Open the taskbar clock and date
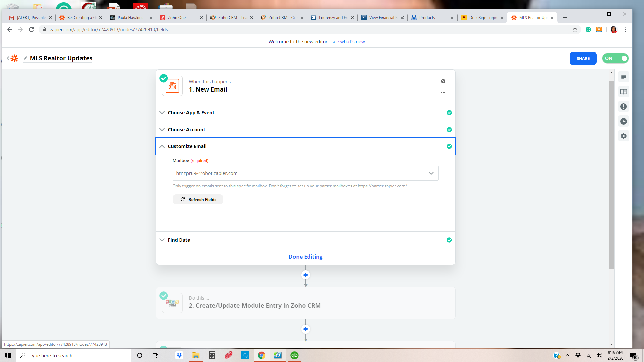Image resolution: width=644 pixels, height=362 pixels. pyautogui.click(x=615, y=355)
